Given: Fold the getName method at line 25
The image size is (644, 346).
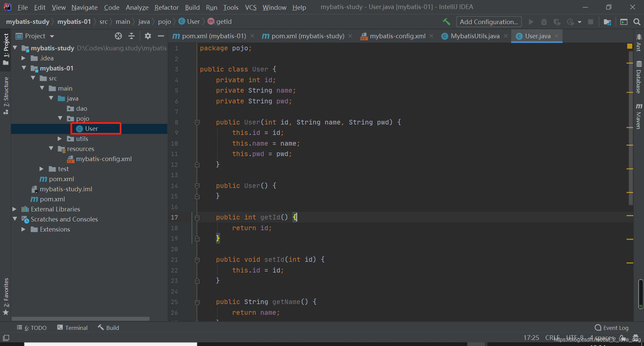Looking at the screenshot, I should (x=197, y=302).
